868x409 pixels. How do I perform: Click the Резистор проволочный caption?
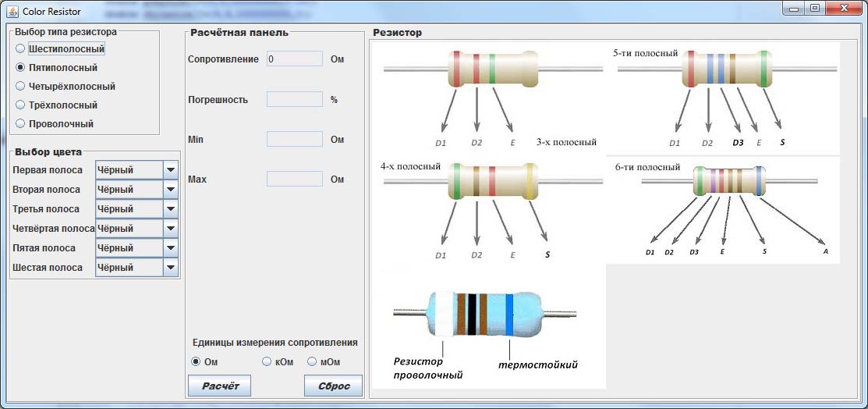click(x=428, y=368)
